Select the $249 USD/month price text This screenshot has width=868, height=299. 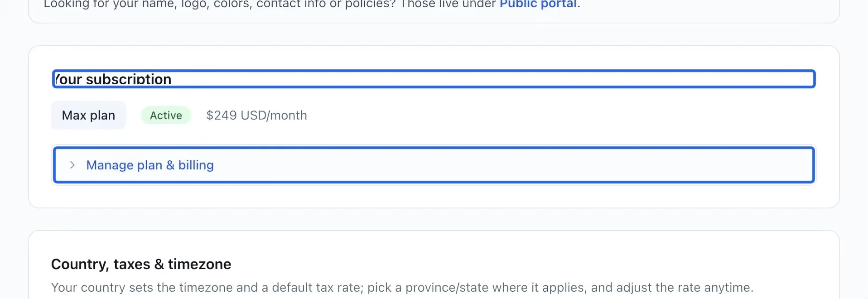click(256, 115)
